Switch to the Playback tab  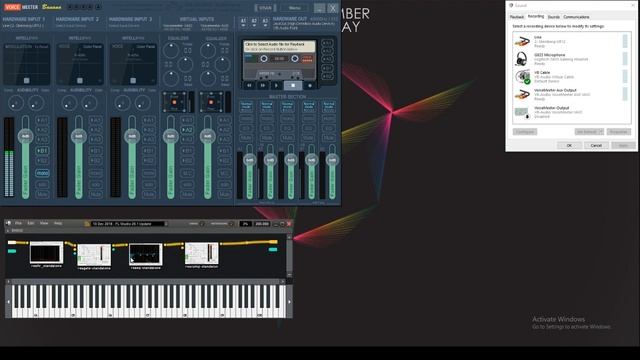click(517, 17)
